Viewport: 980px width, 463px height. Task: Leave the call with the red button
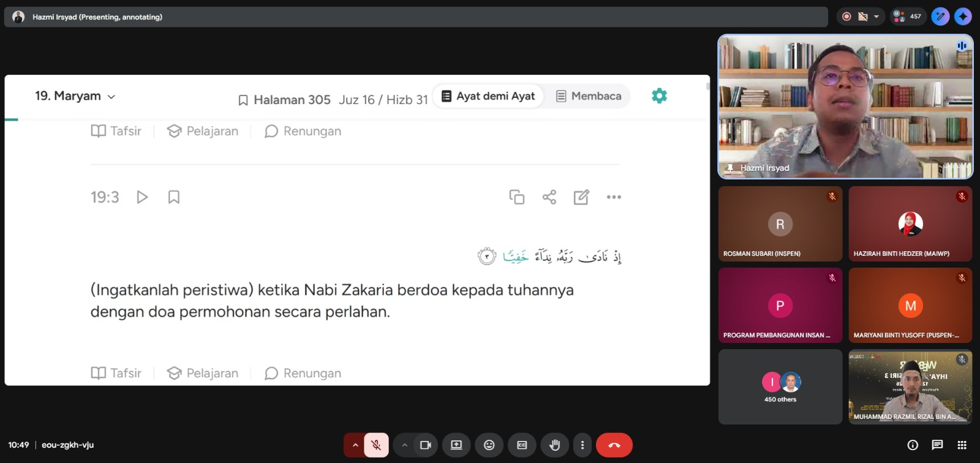(x=614, y=445)
